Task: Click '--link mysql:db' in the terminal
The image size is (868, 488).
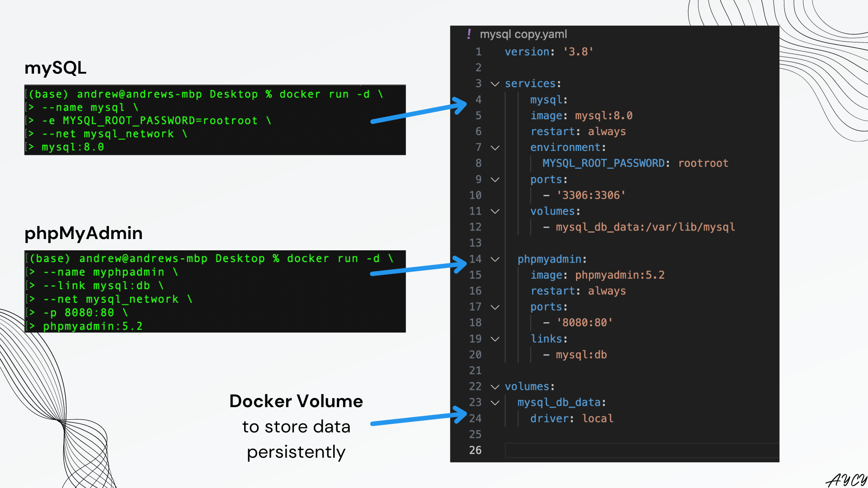Action: (97, 286)
